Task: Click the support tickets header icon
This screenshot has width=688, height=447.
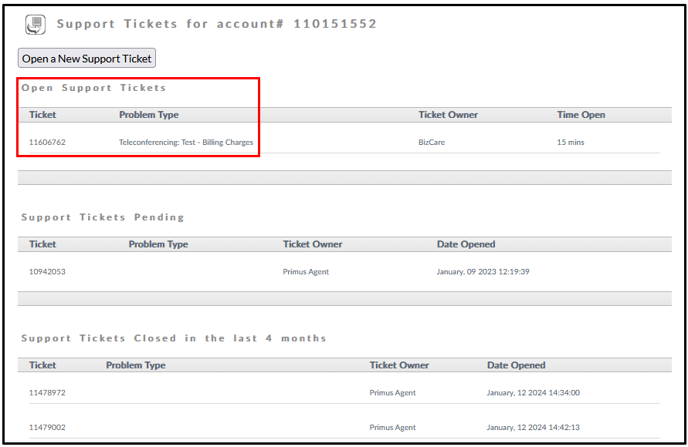Action: (35, 24)
